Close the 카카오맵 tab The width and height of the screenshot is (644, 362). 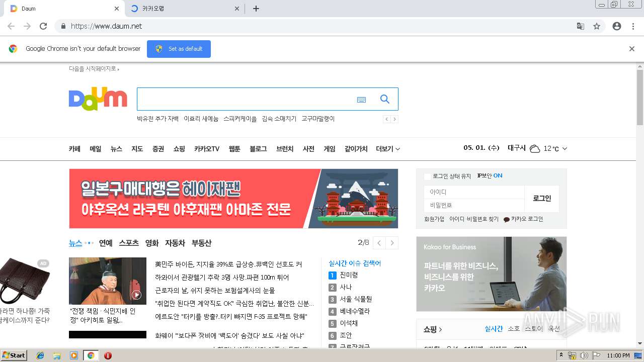point(237,9)
